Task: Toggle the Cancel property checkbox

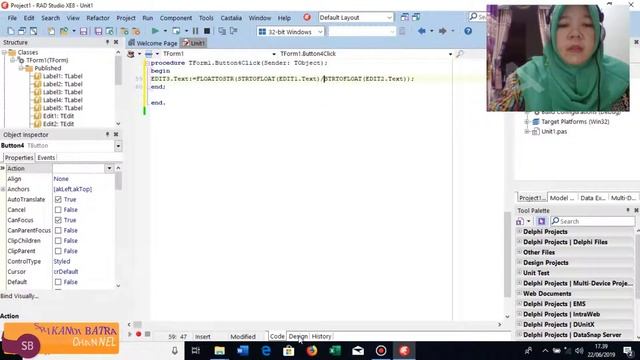Action: (x=58, y=210)
